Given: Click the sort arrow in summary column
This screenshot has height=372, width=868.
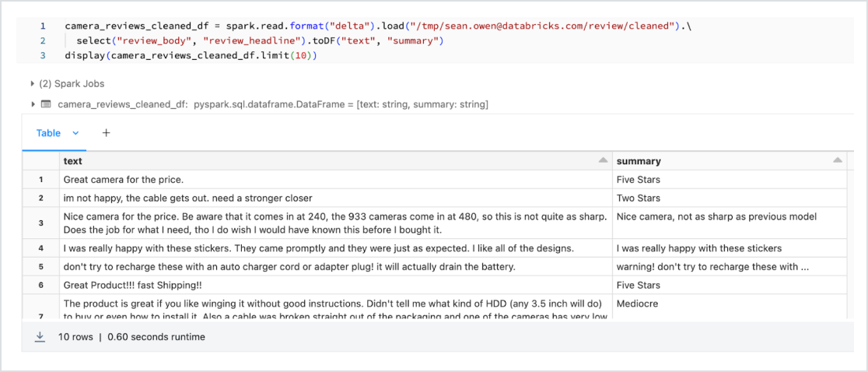Looking at the screenshot, I should point(837,161).
